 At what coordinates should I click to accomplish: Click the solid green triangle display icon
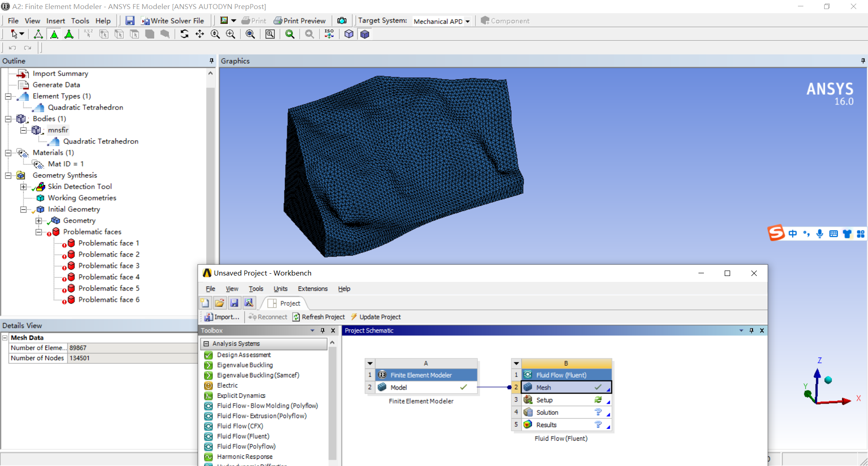(x=54, y=34)
